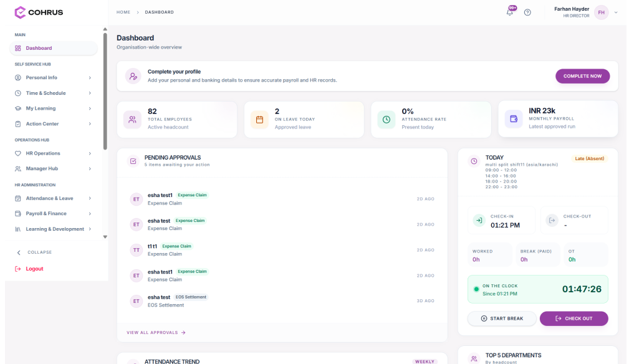The image size is (629, 364).
Task: Click the HR Operations heart icon
Action: coord(18,153)
